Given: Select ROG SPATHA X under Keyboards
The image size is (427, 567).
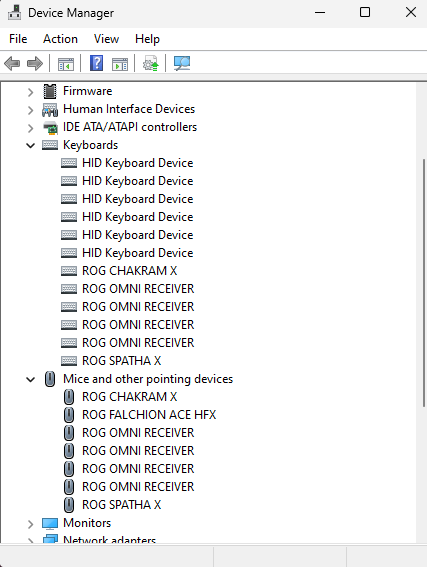Looking at the screenshot, I should click(121, 361).
